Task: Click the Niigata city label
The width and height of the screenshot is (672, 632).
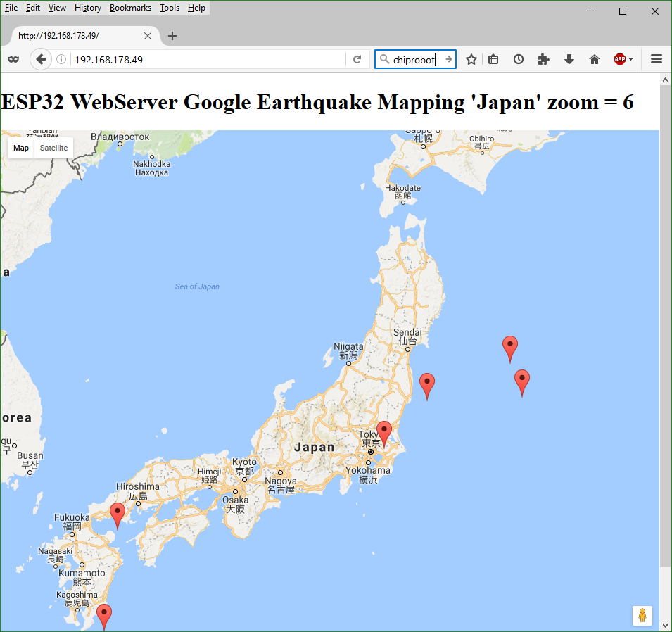Action: (x=348, y=350)
